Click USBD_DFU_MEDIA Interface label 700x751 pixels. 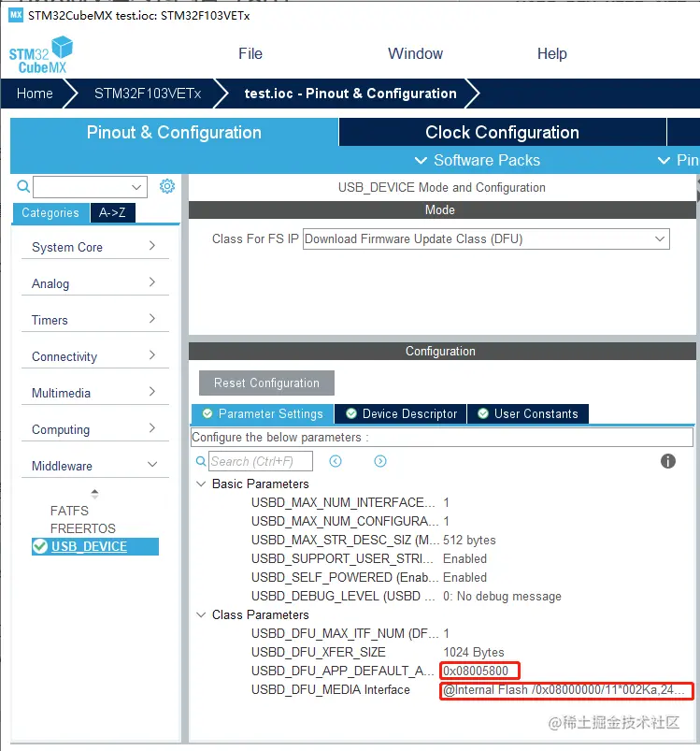coord(331,689)
